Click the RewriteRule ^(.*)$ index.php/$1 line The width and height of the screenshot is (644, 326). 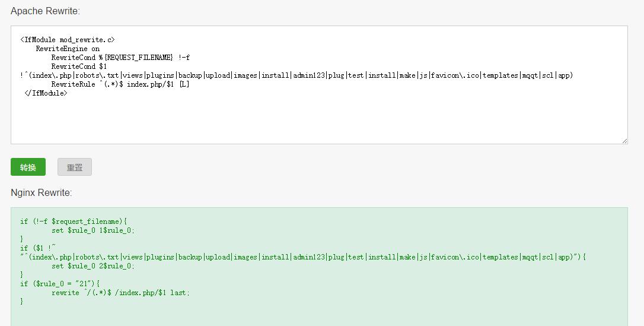coord(120,84)
